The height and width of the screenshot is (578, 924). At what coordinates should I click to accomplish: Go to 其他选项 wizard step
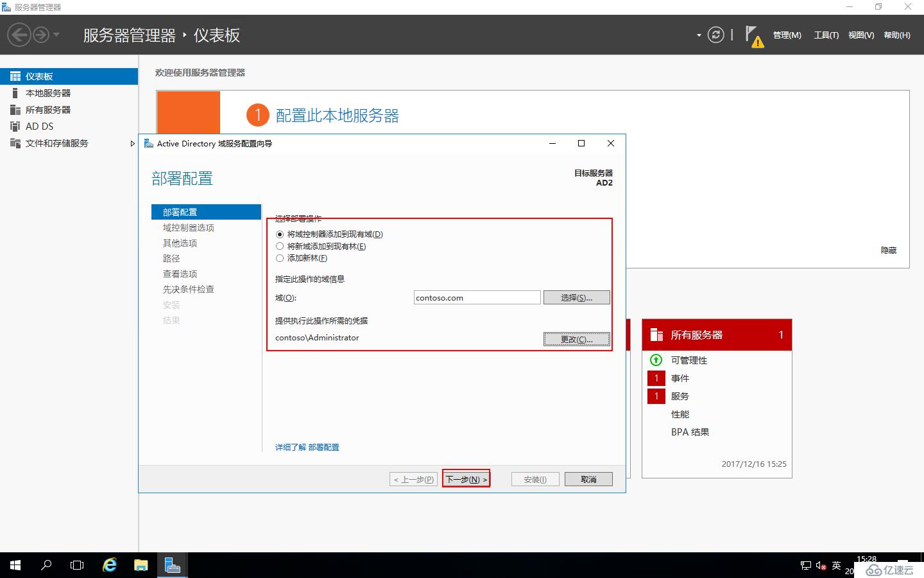tap(180, 243)
